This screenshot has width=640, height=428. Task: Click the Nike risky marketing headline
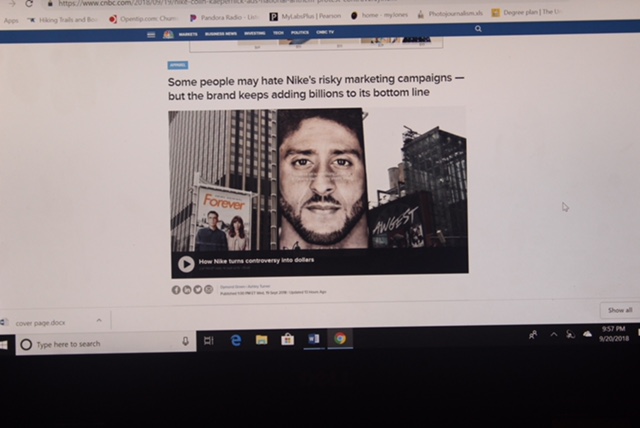click(316, 86)
